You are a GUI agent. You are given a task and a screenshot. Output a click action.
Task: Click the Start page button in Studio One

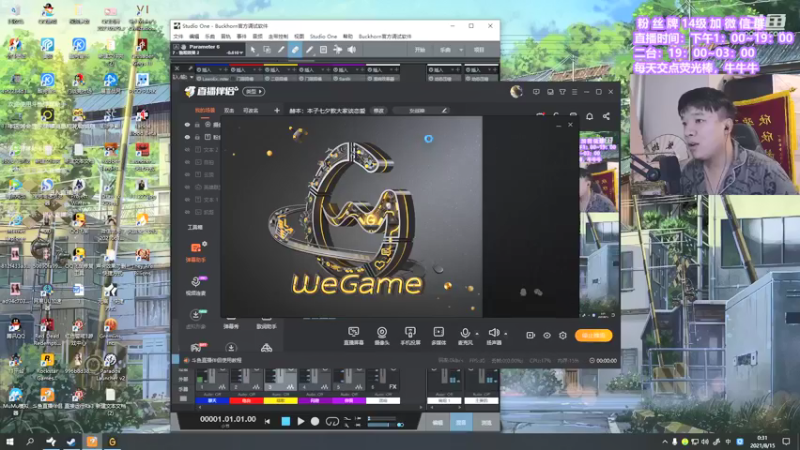point(419,50)
